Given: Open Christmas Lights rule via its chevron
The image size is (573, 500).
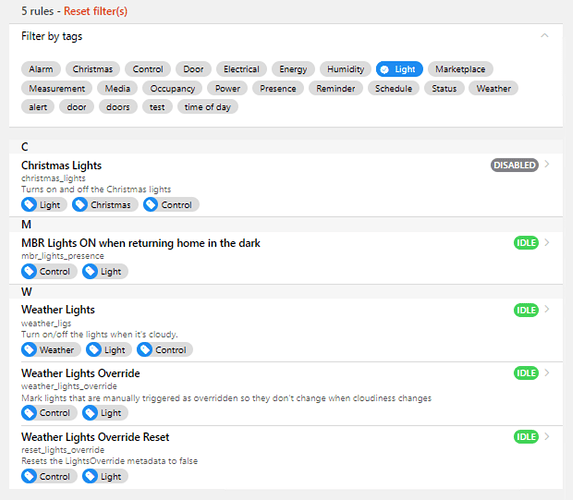Looking at the screenshot, I should coord(547,164).
